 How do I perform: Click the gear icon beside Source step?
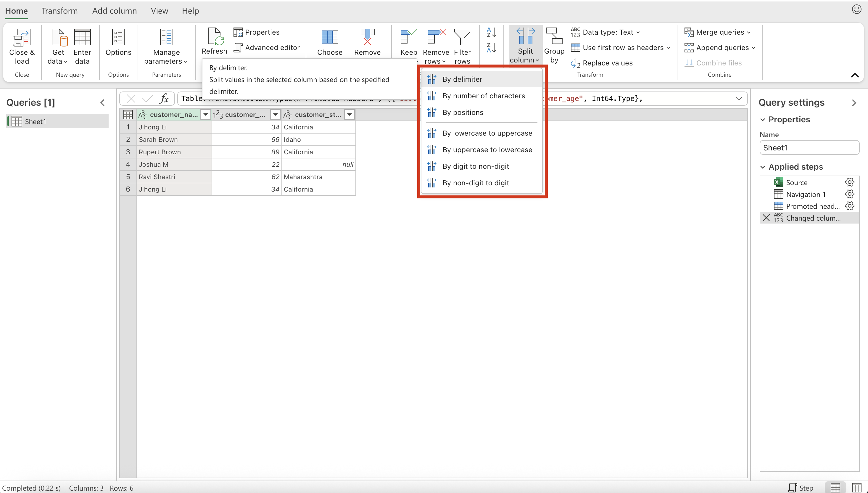[x=849, y=182]
